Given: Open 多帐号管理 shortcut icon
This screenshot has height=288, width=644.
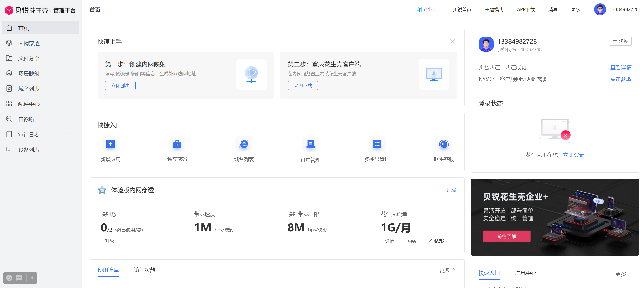Looking at the screenshot, I should 377,144.
